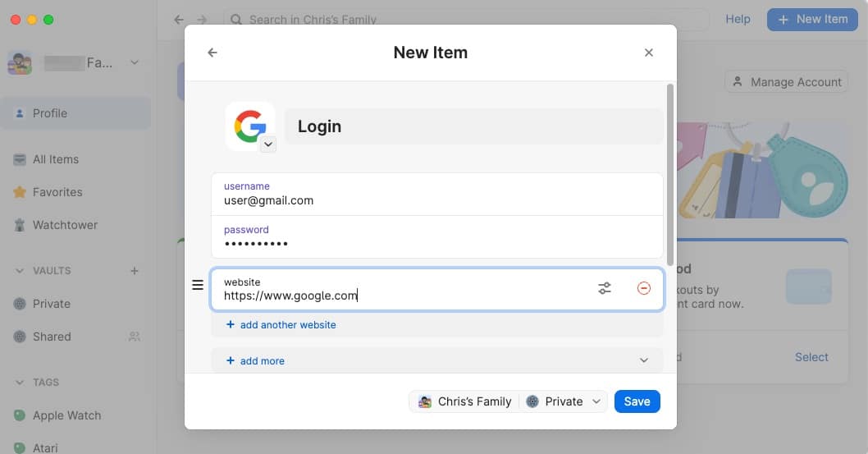The image size is (868, 454).
Task: Open website field autofill behavior settings icon
Action: 605,288
